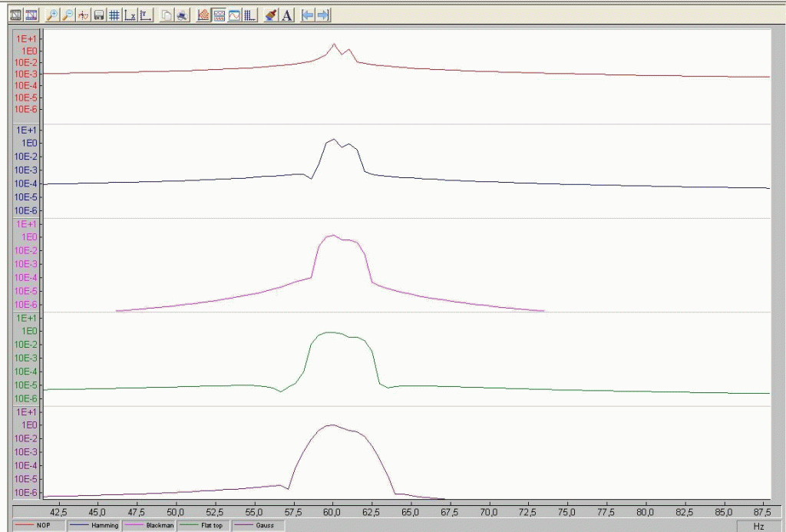Click the zoom in magnifier icon
This screenshot has width=786, height=532.
click(x=53, y=15)
